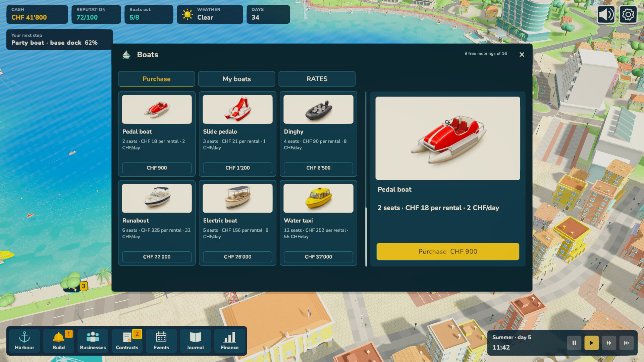Switch to the Purchase tab

(157, 79)
